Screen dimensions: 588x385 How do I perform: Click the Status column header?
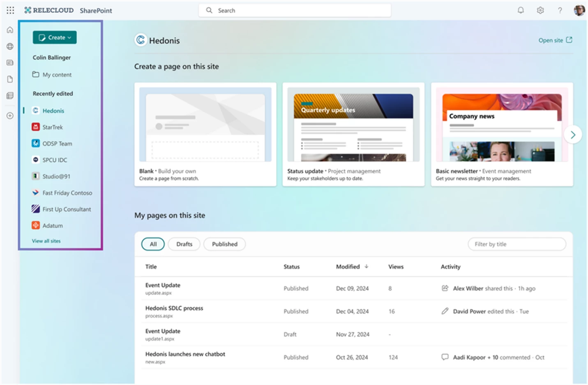point(291,267)
